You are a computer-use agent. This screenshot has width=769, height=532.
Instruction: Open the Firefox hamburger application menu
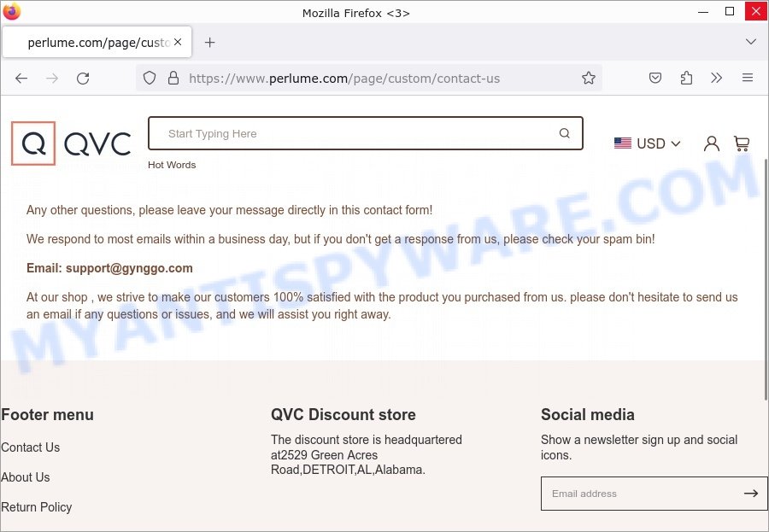(748, 78)
